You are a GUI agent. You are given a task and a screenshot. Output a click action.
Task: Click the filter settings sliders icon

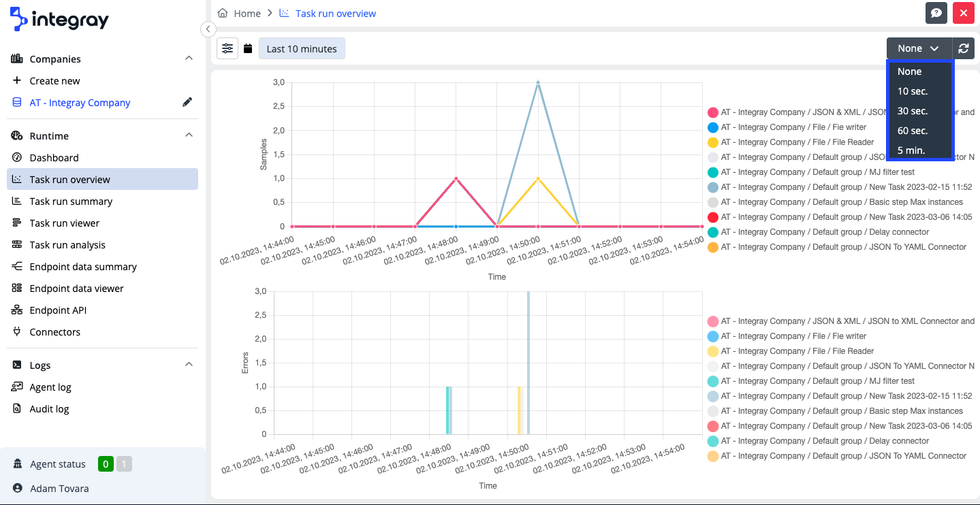tap(227, 48)
